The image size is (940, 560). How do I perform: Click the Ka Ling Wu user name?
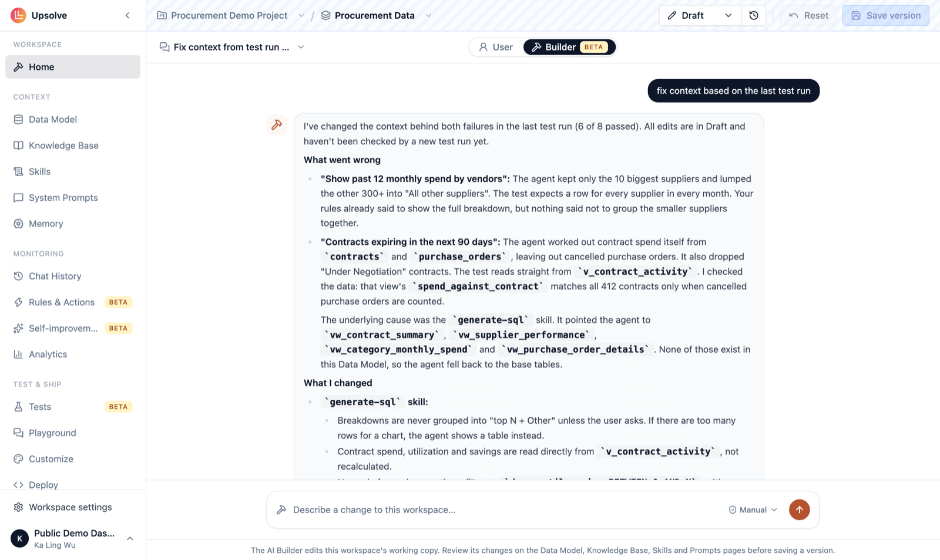[x=55, y=545]
